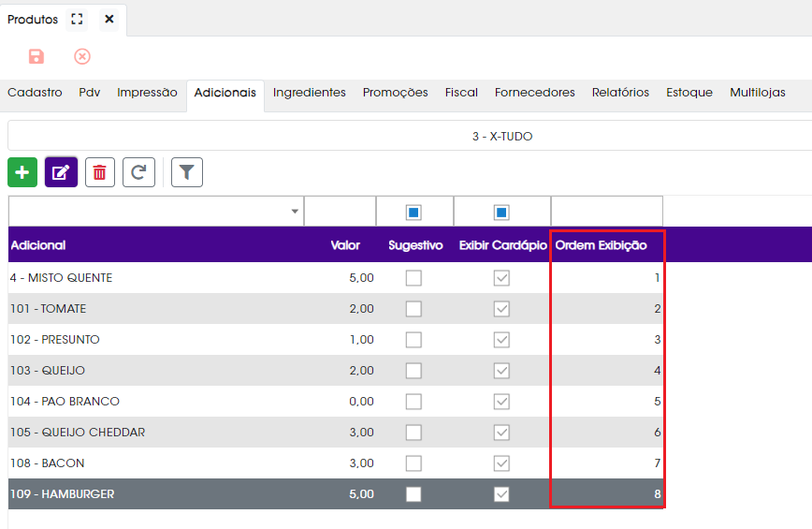Maximize the Produtos tab with expand icon

click(x=77, y=19)
